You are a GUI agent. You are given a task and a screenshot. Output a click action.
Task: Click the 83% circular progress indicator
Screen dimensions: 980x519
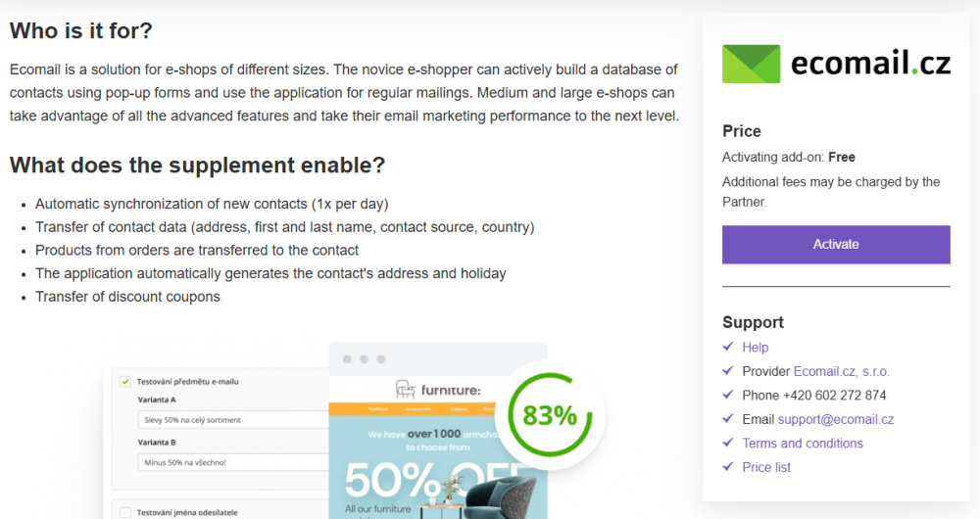(550, 415)
